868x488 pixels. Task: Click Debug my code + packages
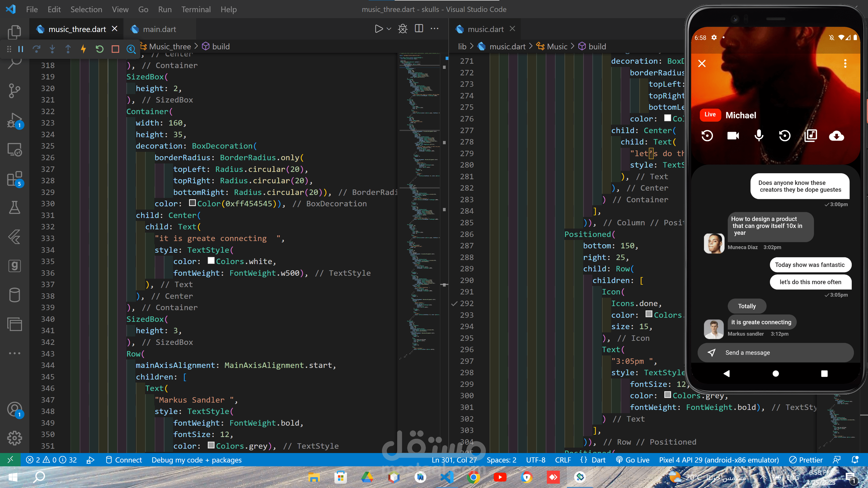tap(196, 460)
